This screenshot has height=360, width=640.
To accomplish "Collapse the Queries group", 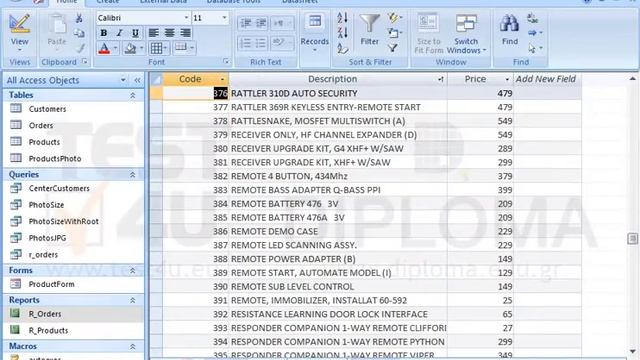I will pos(133,175).
